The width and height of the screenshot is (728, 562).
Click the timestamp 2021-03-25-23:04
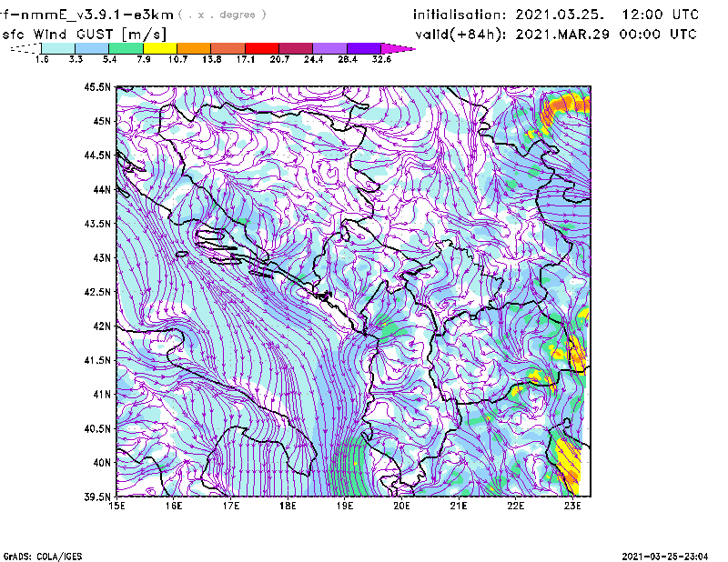click(x=665, y=557)
